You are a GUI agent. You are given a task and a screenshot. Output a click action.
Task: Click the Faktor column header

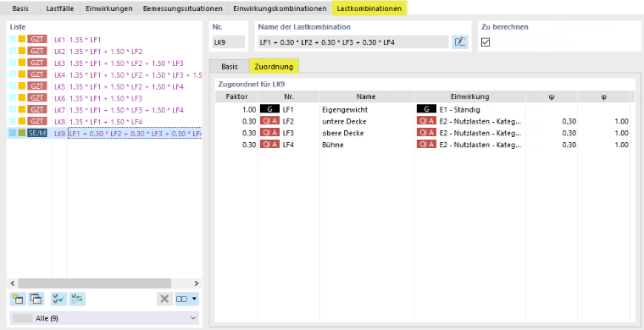pos(236,96)
